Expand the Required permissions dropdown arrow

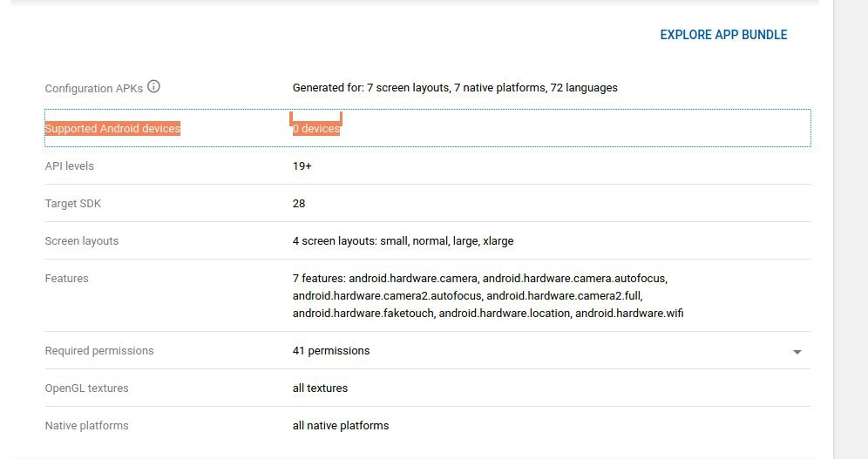[x=797, y=352]
